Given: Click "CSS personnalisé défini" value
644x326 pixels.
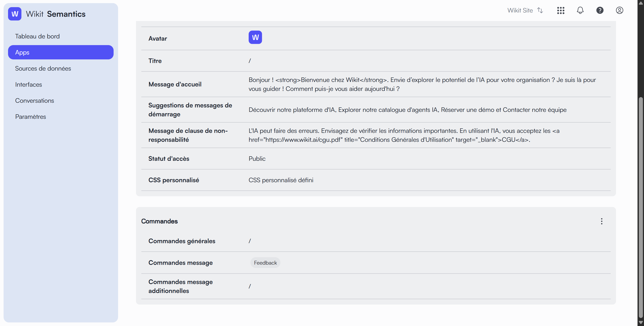Looking at the screenshot, I should (x=281, y=180).
